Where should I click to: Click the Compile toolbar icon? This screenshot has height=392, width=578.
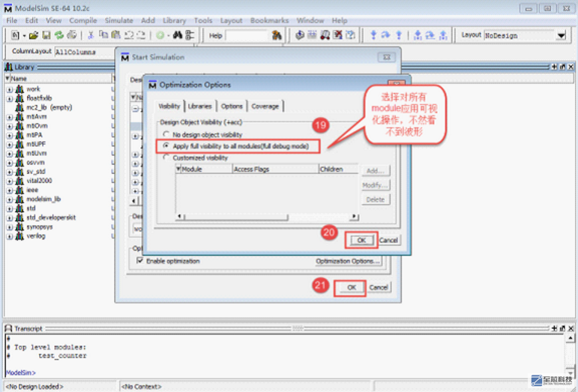[300, 35]
